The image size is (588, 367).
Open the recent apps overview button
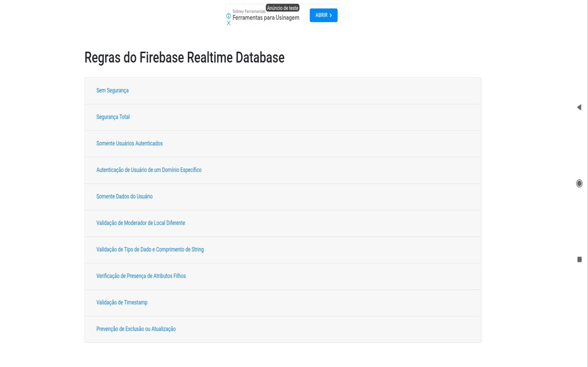[580, 259]
